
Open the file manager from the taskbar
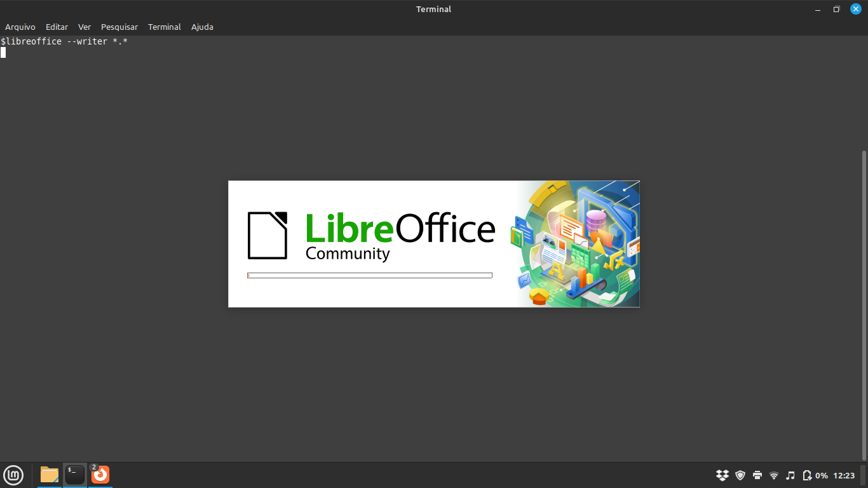pyautogui.click(x=50, y=475)
